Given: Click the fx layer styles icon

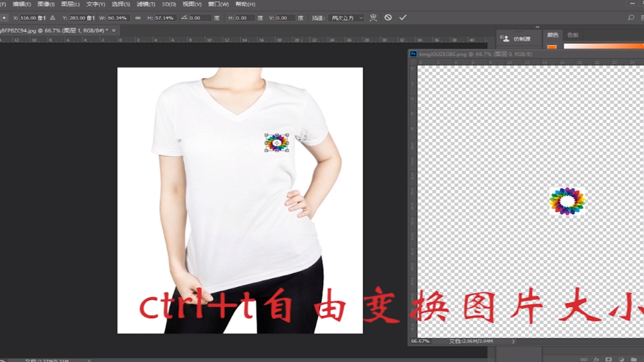Looking at the screenshot, I should click(x=596, y=358).
